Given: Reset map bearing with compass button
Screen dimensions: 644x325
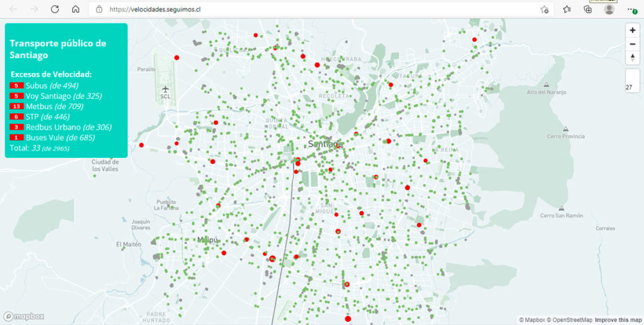Looking at the screenshot, I should tap(633, 58).
